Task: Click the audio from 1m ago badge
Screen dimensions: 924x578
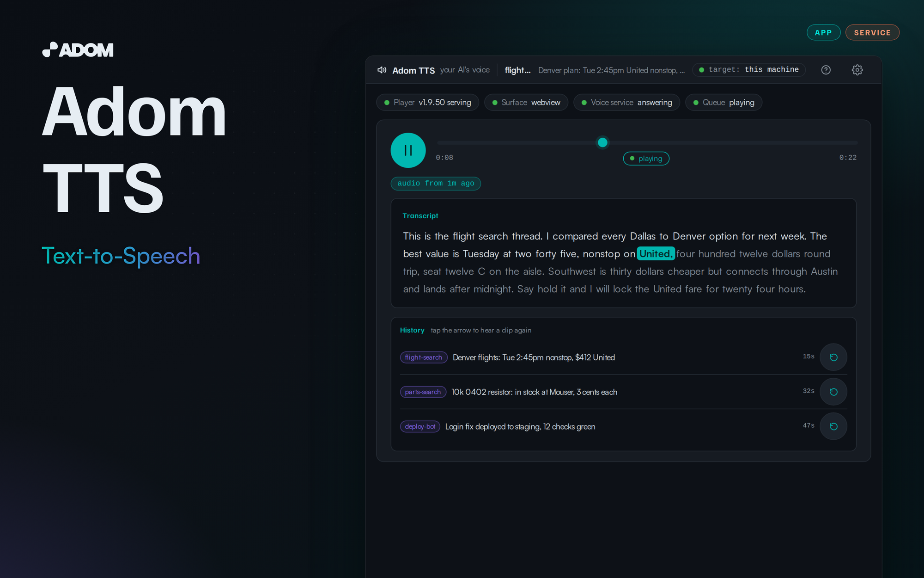Action: click(x=436, y=184)
